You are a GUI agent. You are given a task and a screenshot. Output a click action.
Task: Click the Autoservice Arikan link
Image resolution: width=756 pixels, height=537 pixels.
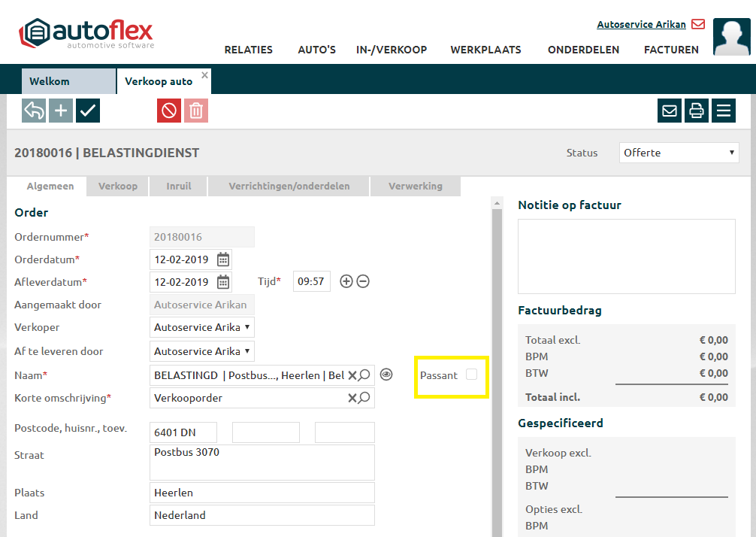click(x=641, y=24)
